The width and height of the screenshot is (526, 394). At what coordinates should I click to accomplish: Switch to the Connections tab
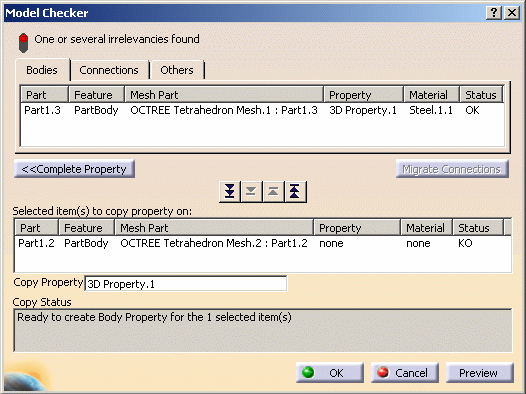tap(109, 70)
